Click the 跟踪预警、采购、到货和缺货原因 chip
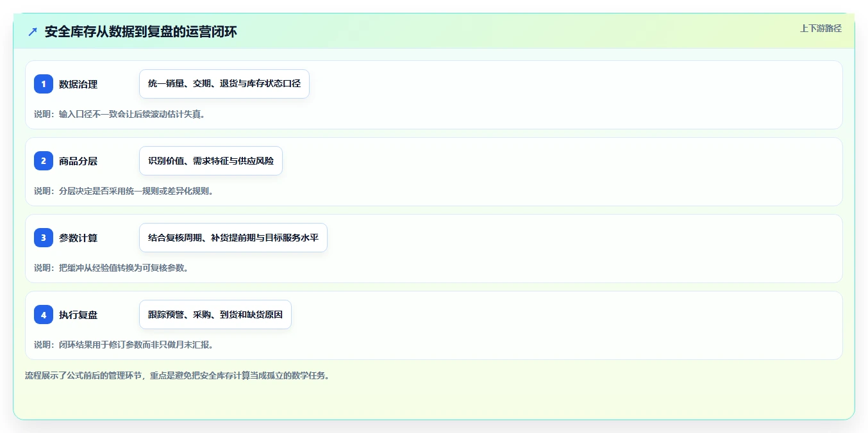Image resolution: width=868 pixels, height=433 pixels. 215,315
